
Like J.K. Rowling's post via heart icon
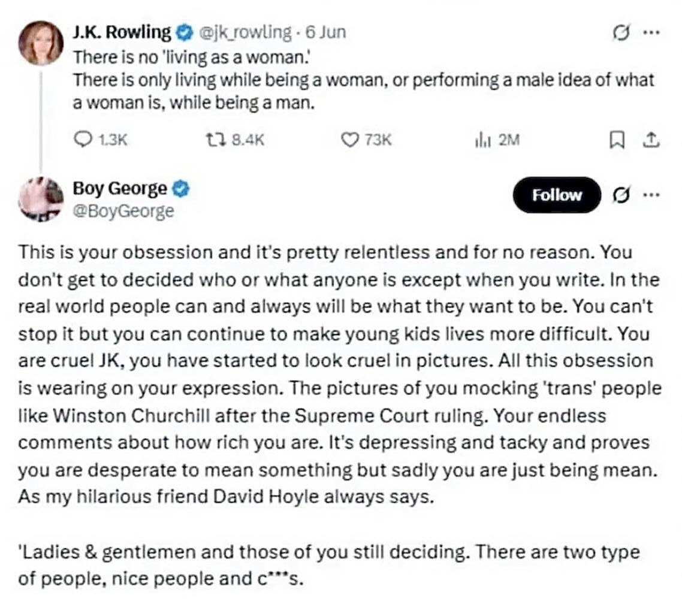(348, 140)
